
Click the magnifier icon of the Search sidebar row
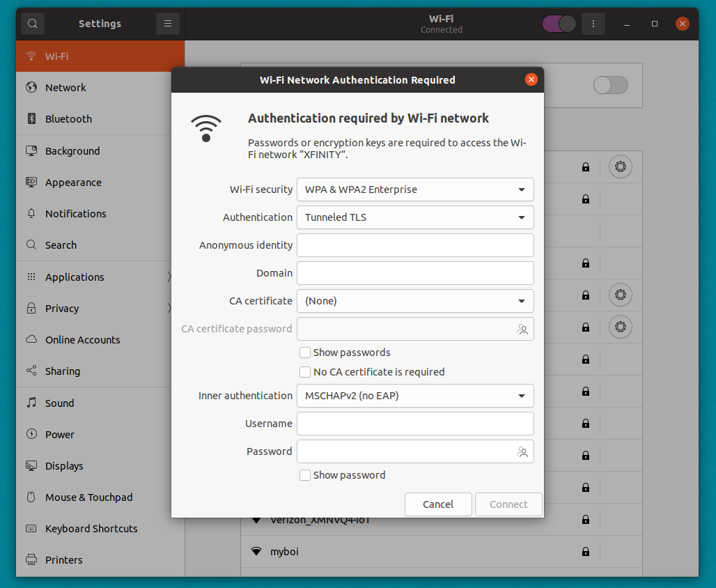(31, 245)
